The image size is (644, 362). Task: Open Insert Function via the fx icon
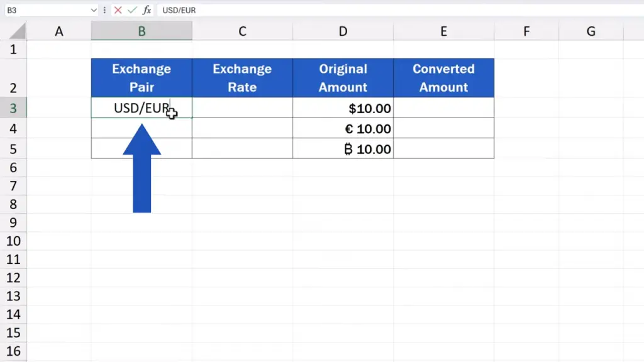[147, 10]
